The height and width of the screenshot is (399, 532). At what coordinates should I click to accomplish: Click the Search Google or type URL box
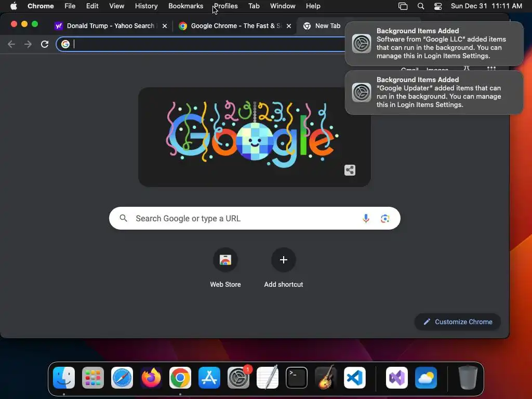(x=255, y=218)
